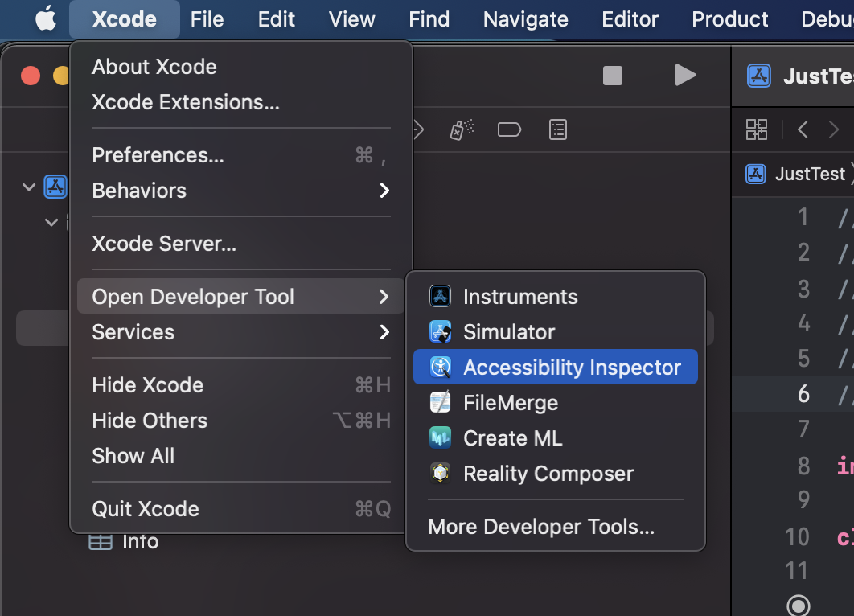This screenshot has height=616, width=854.
Task: Open the View menu
Action: point(352,19)
